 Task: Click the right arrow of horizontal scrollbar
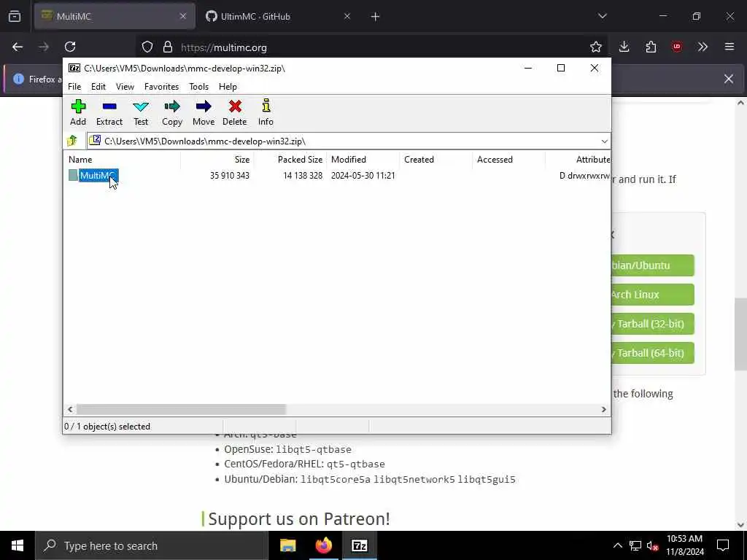(603, 410)
